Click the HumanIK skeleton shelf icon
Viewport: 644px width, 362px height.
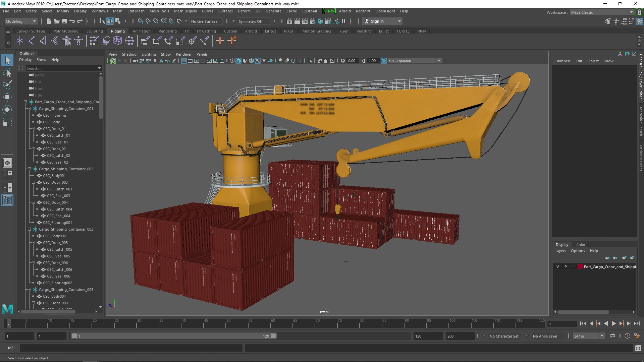(x=79, y=41)
